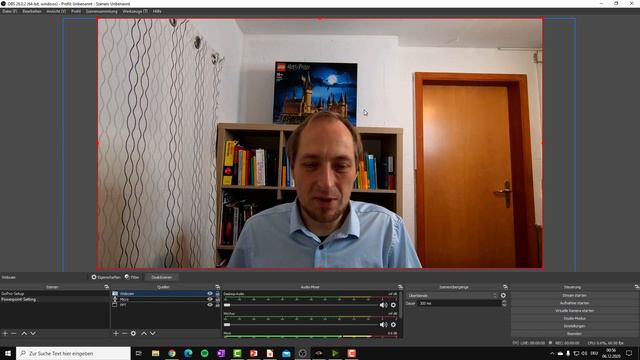Open Datei menu
640x360 pixels.
pos(9,11)
